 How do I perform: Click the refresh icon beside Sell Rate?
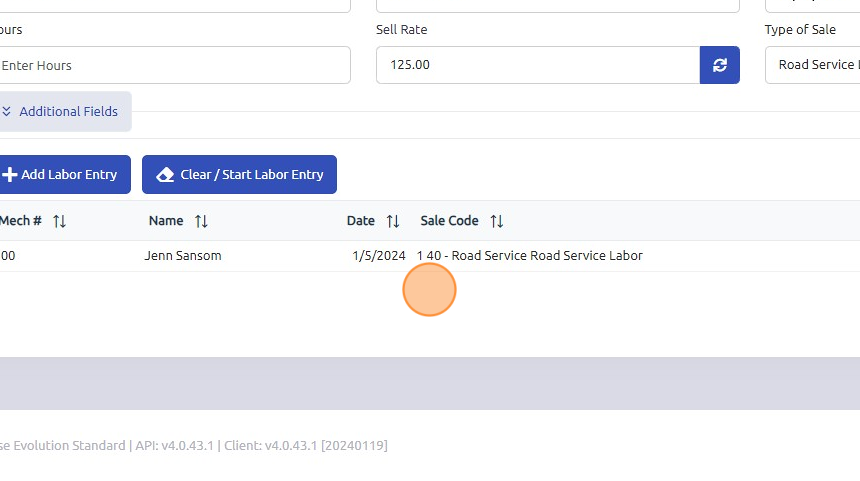720,65
